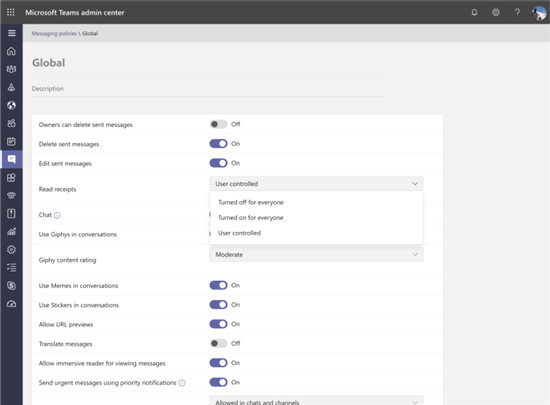This screenshot has height=405, width=550.
Task: Collapse the Read receipts dropdown
Action: pos(316,184)
